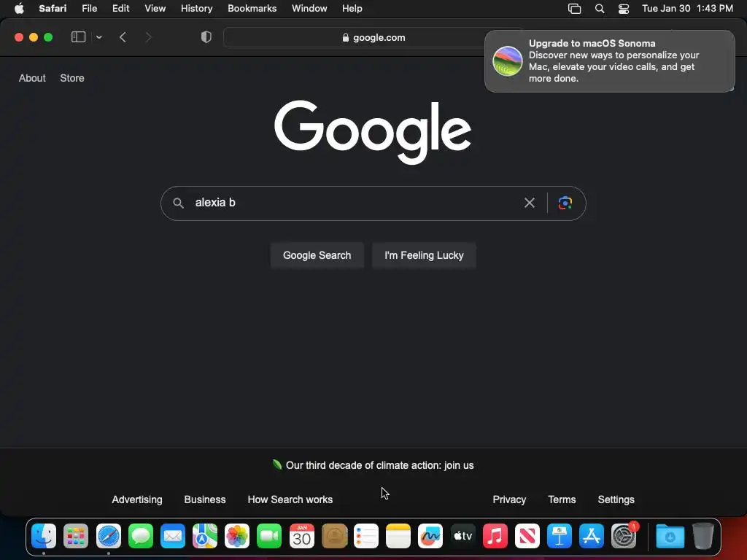Open Freeform from the Dock

click(x=430, y=537)
